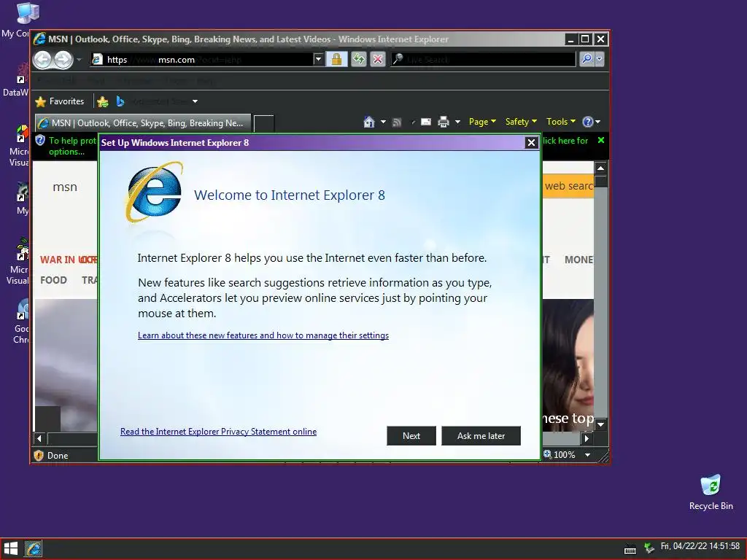Image resolution: width=747 pixels, height=560 pixels.
Task: Click the 100% zoom level button
Action: pos(560,455)
